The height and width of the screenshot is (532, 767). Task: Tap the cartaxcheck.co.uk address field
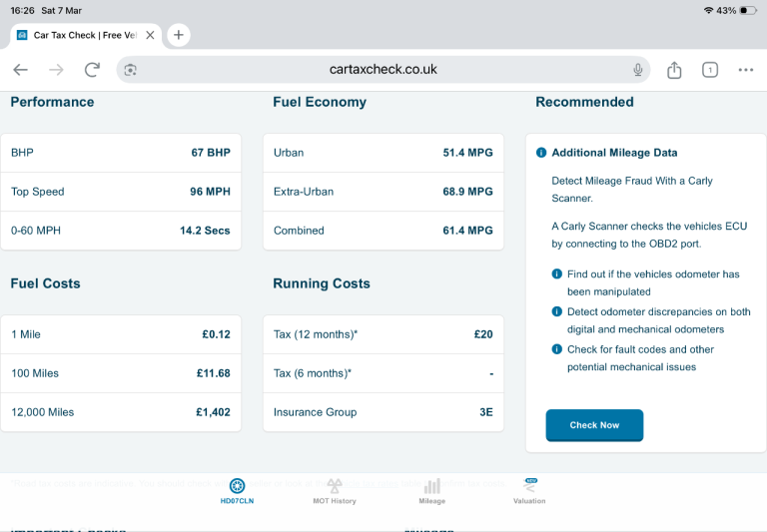tap(383, 70)
